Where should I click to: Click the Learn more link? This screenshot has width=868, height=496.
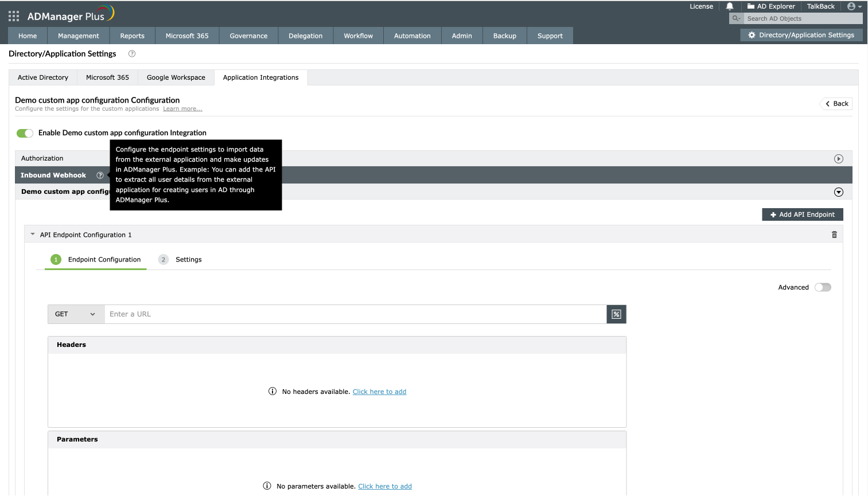point(182,108)
